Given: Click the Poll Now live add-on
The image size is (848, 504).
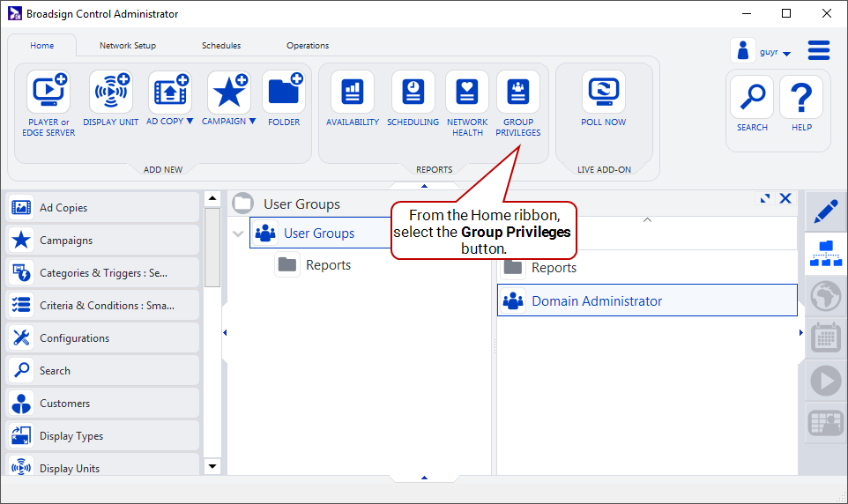Looking at the screenshot, I should pyautogui.click(x=603, y=93).
